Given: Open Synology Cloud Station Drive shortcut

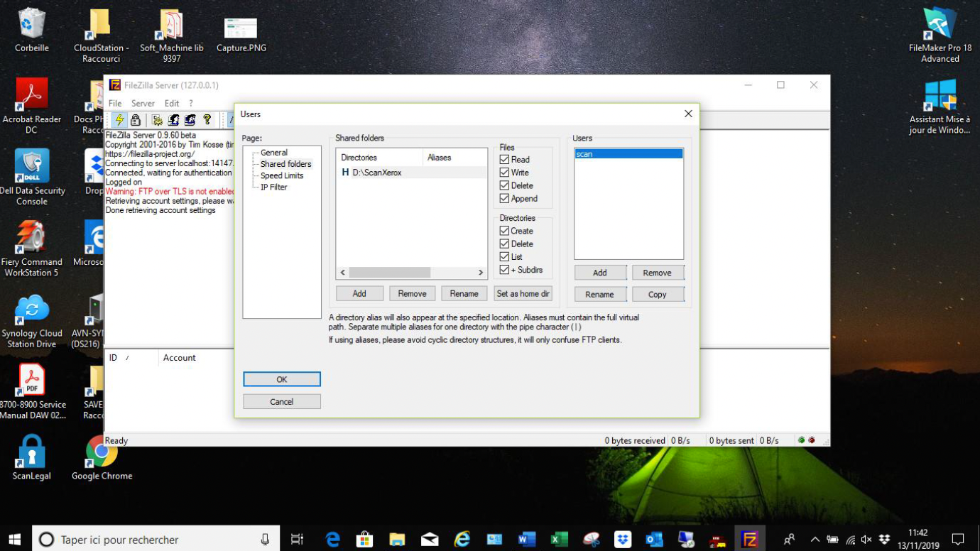Looking at the screenshot, I should [x=32, y=320].
